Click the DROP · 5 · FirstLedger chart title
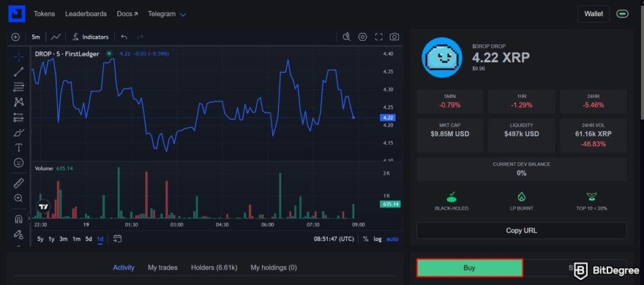 pyautogui.click(x=67, y=54)
